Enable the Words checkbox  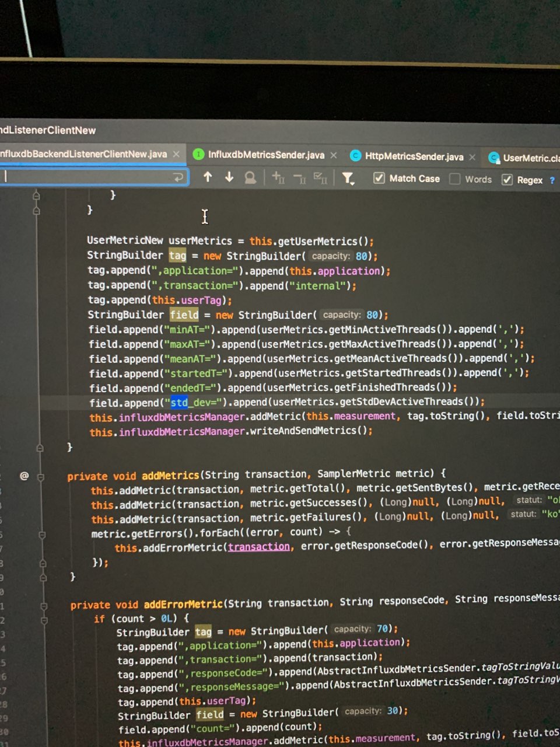[455, 179]
